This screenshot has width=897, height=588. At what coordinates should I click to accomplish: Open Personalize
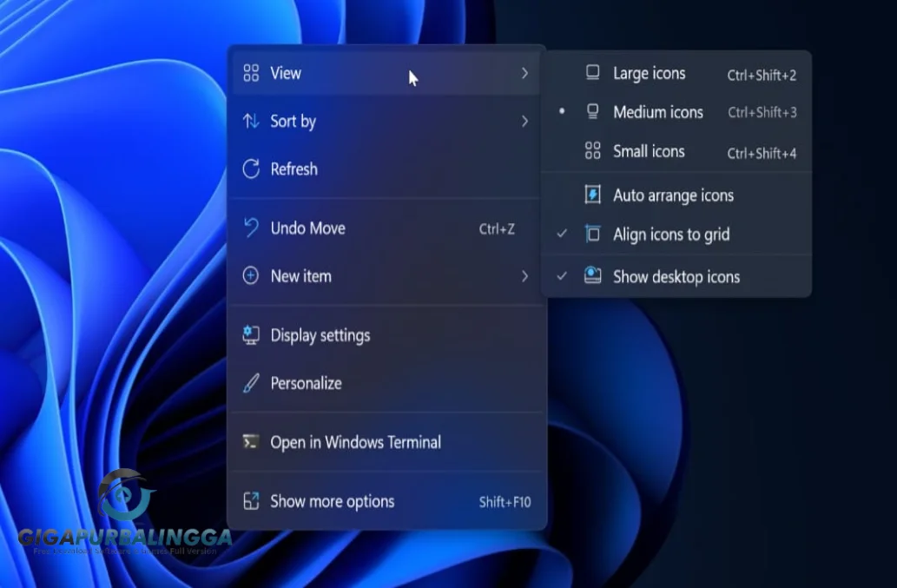(x=386, y=383)
